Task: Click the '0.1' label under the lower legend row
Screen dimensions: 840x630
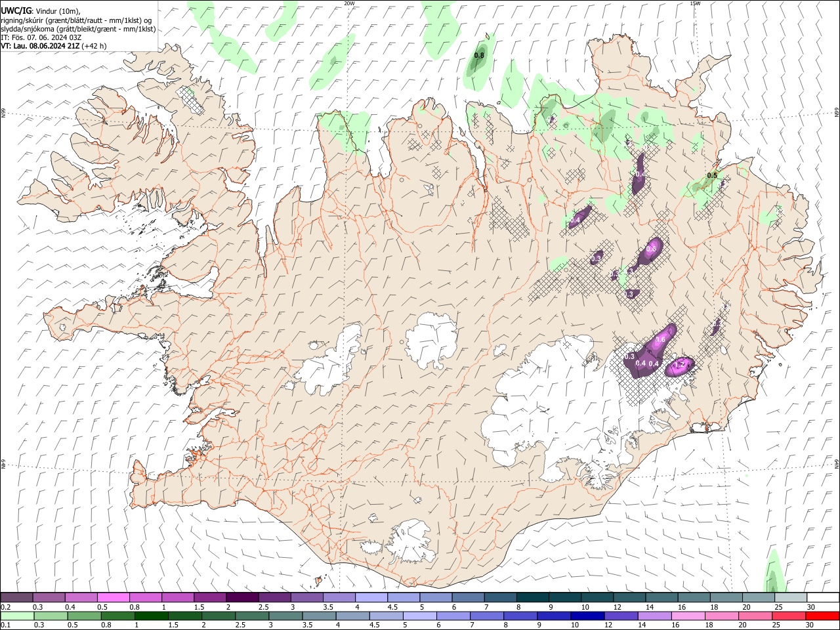Action: [x=5, y=625]
